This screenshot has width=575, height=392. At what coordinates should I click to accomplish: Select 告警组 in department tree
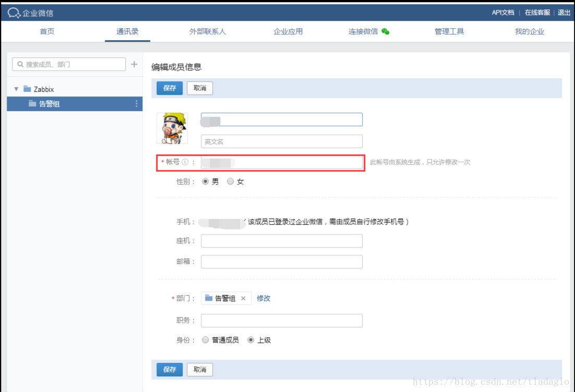(50, 104)
